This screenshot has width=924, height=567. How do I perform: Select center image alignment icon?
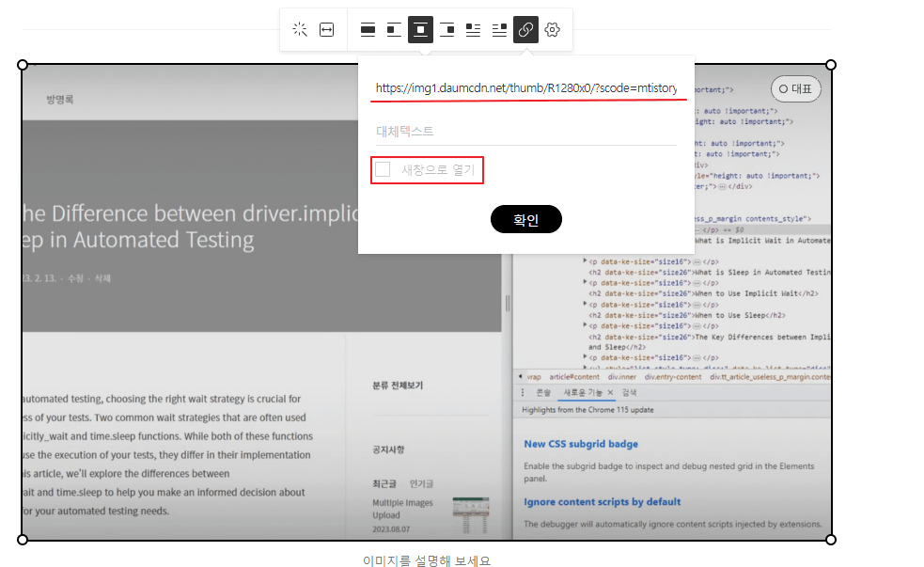point(420,29)
